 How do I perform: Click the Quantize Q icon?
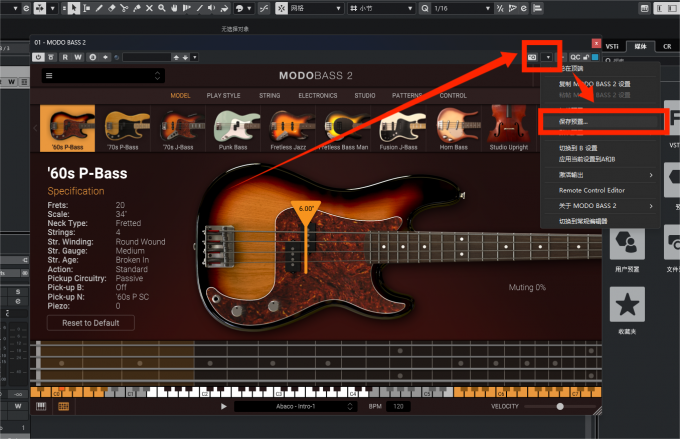point(425,8)
